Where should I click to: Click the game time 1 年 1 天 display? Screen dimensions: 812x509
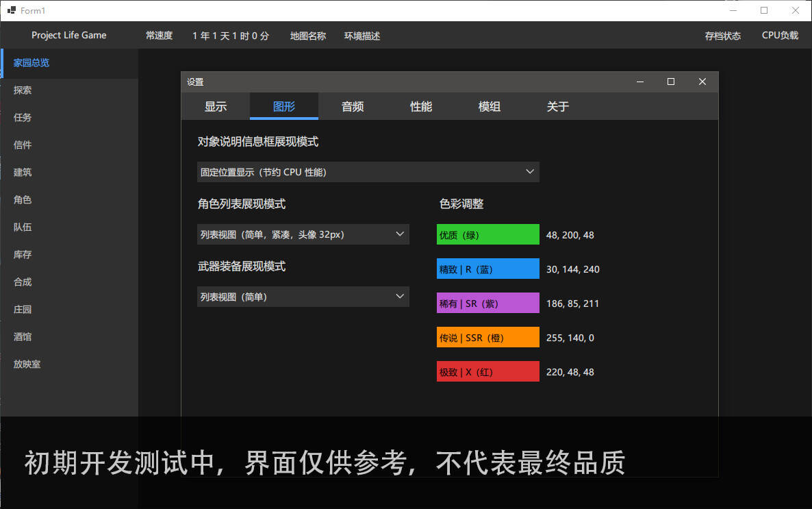(231, 36)
